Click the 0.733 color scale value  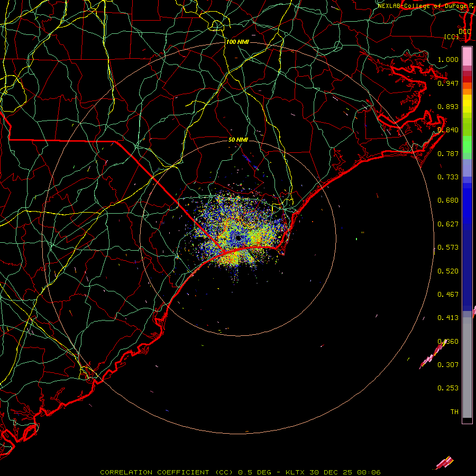pos(448,177)
